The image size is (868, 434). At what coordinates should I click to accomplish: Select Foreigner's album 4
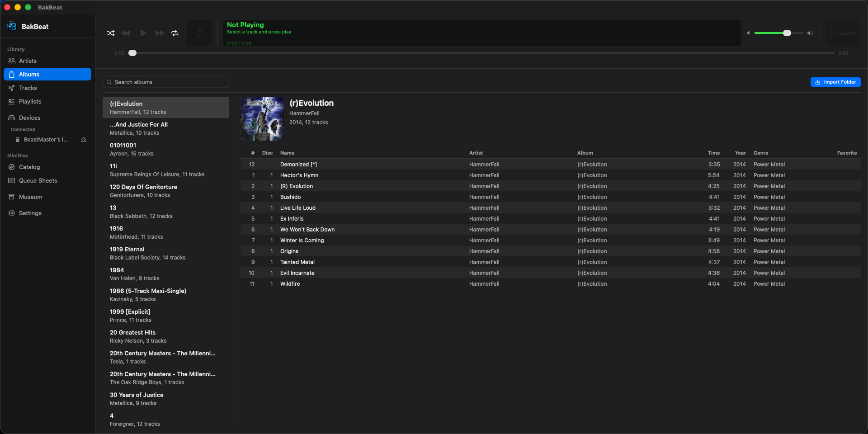tap(166, 420)
